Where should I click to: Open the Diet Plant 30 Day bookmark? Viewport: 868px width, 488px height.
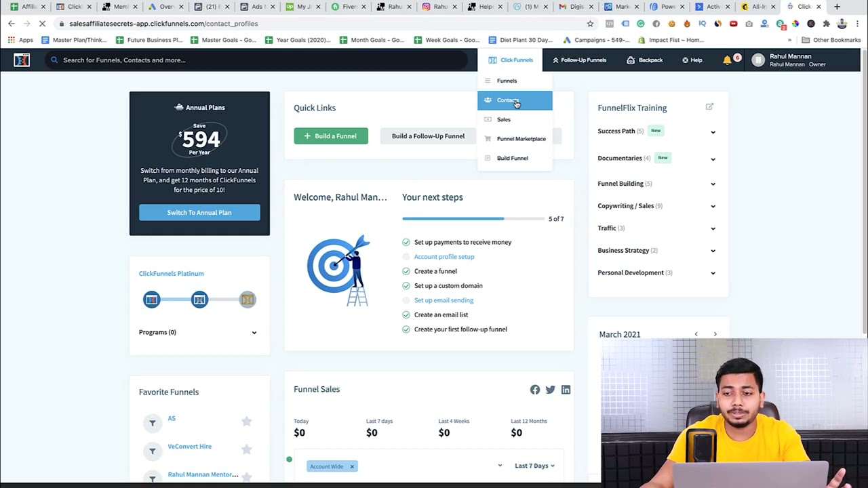click(x=520, y=40)
